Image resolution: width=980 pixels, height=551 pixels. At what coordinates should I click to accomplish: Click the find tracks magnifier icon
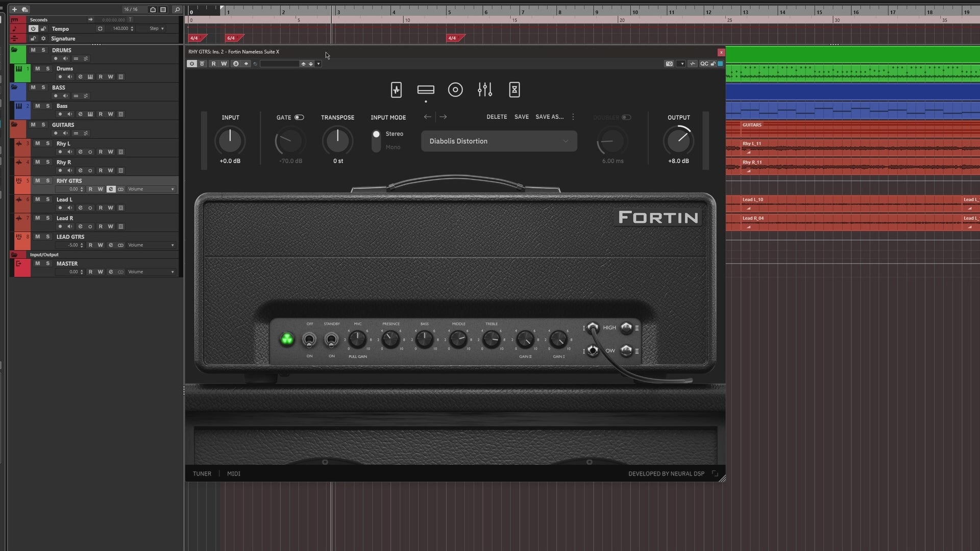[177, 9]
